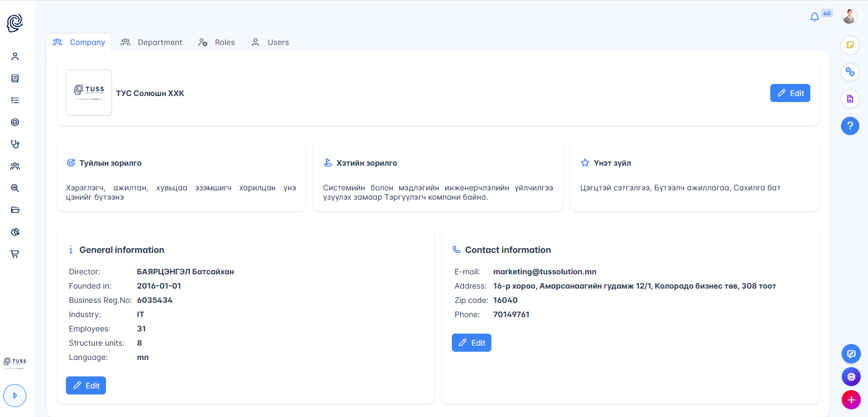Open the yellow sticky note icon
This screenshot has width=868, height=417.
click(850, 45)
